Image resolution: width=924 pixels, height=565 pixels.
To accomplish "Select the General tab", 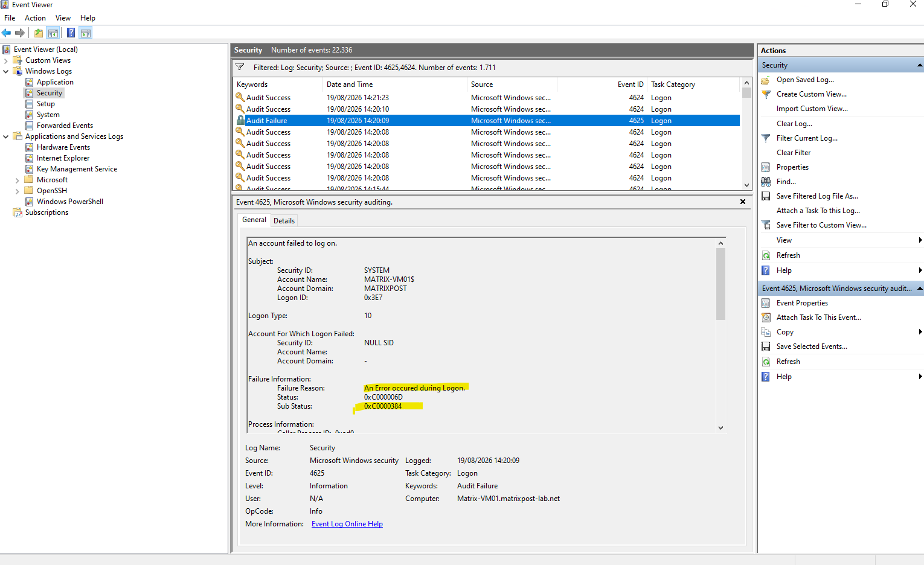I will [x=254, y=220].
